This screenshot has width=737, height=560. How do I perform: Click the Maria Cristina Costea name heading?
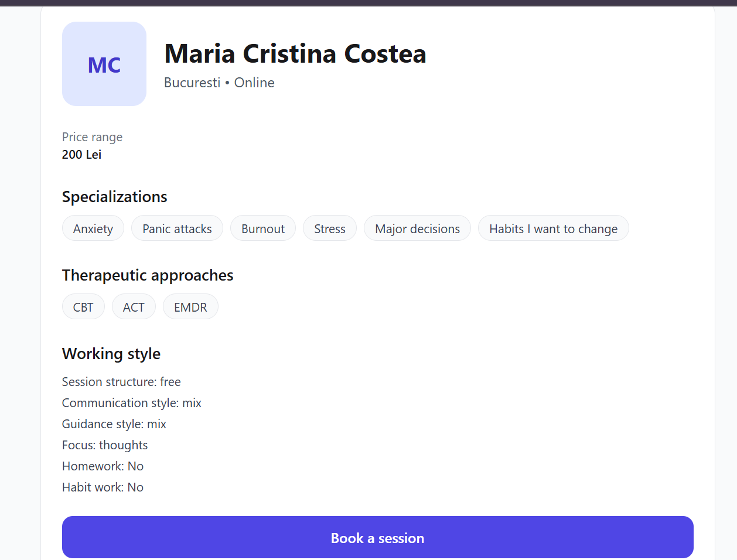coord(295,54)
